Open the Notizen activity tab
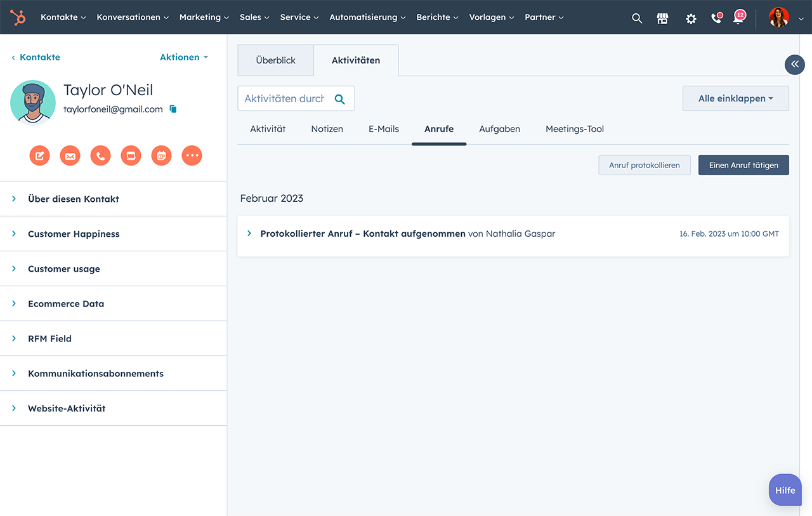Screen dimensions: 812x516 pyautogui.click(x=327, y=128)
